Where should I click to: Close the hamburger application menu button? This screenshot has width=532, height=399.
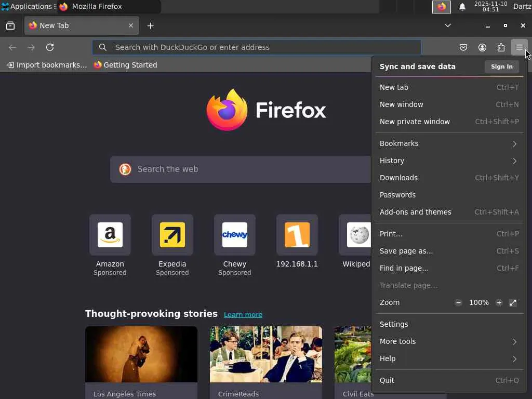pos(520,47)
